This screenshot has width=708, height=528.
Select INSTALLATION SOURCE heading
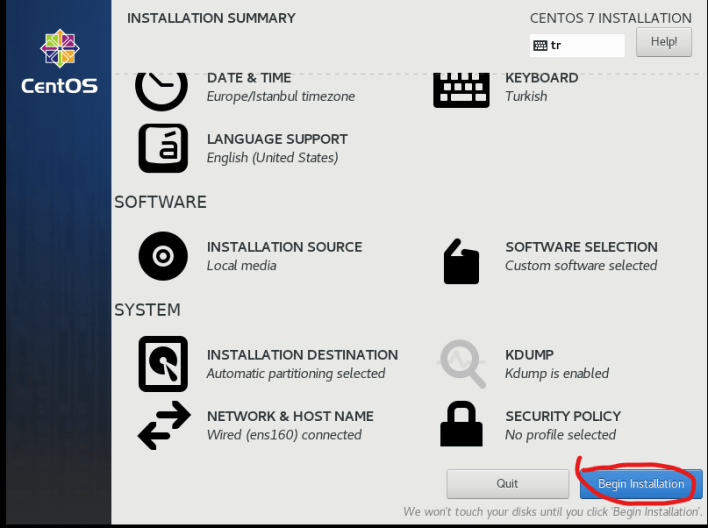(284, 247)
